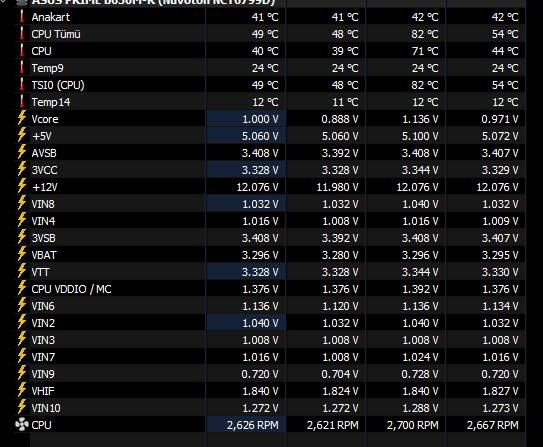The image size is (543, 447).
Task: Click the 3.280 V minimum of VBAT
Action: click(x=340, y=255)
